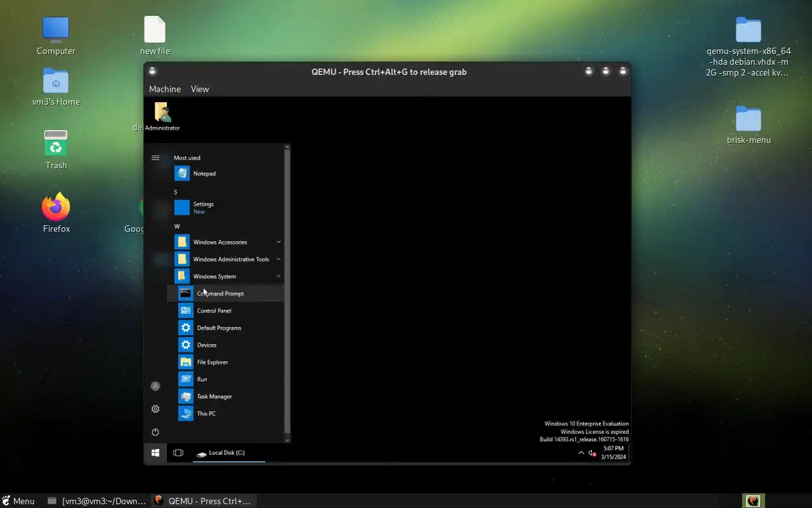Open Notepad from Most used list

[x=225, y=173]
